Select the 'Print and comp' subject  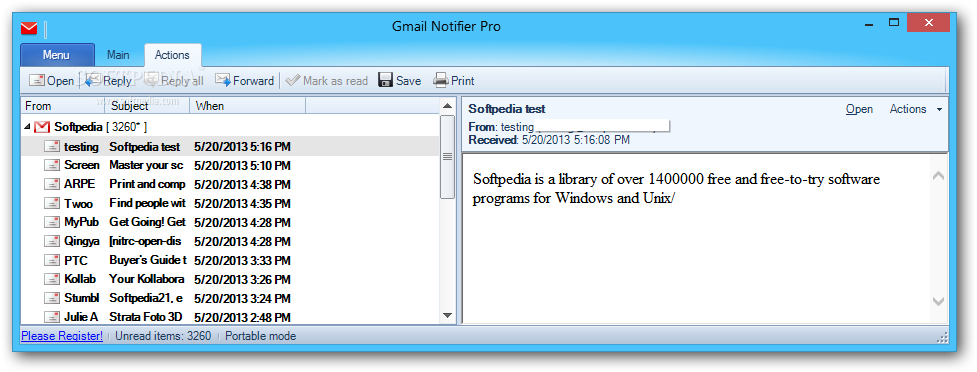pos(147,184)
